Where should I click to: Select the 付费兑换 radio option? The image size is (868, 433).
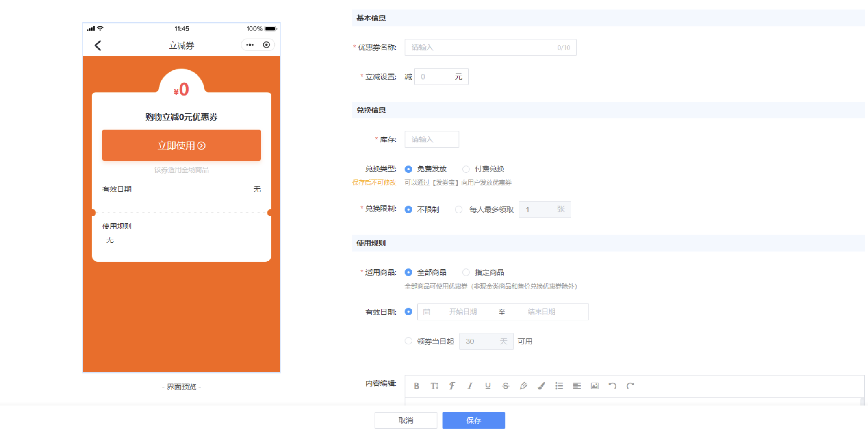click(x=466, y=169)
